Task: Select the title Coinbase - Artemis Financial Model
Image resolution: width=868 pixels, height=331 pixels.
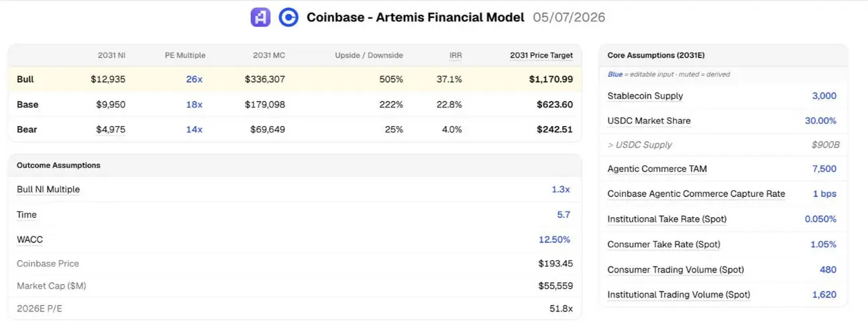Action: pos(415,17)
